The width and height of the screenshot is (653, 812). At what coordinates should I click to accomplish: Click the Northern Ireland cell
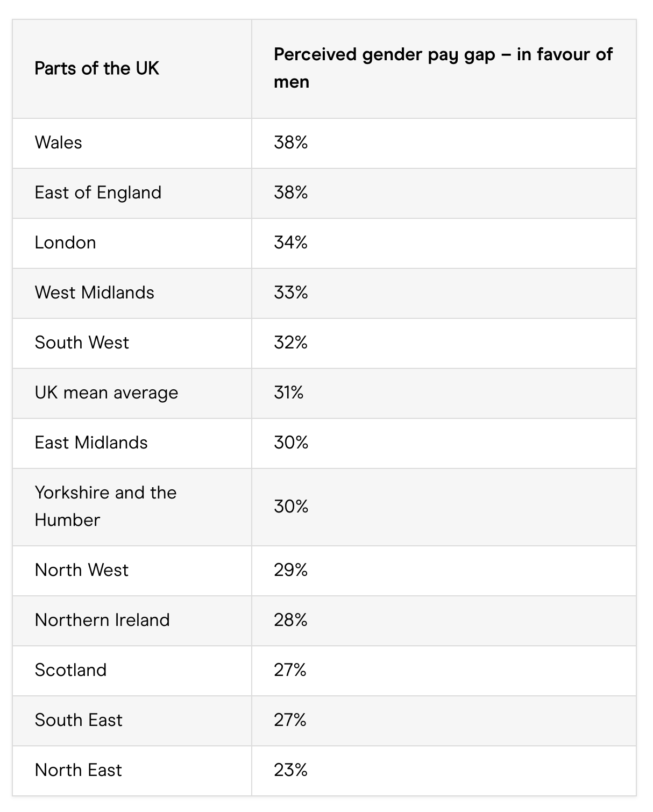[102, 620]
